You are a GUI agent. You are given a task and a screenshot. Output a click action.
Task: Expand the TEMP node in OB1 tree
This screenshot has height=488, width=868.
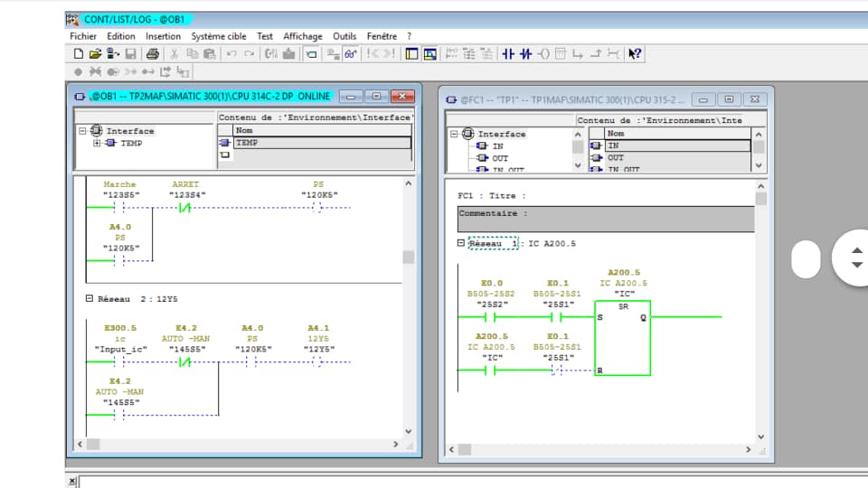[98, 143]
